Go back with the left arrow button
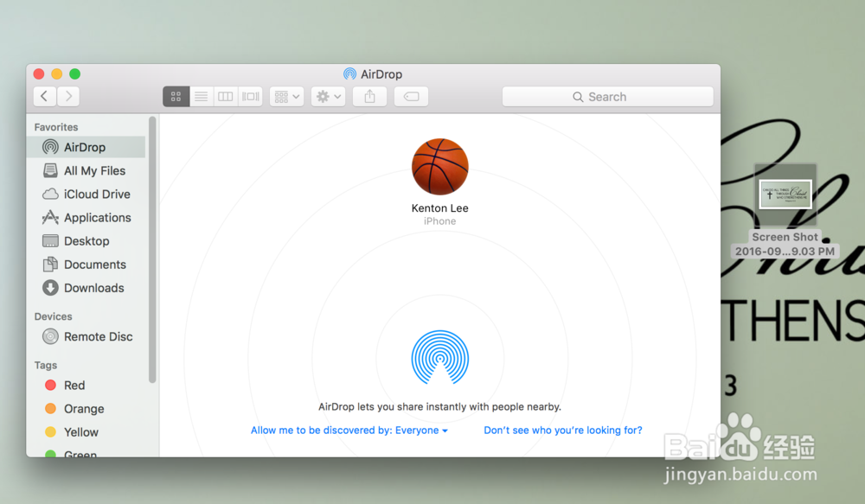The width and height of the screenshot is (865, 504). (x=44, y=97)
